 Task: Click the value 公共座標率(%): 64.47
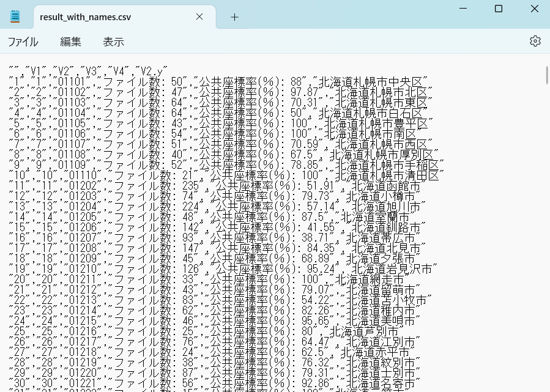[269, 341]
